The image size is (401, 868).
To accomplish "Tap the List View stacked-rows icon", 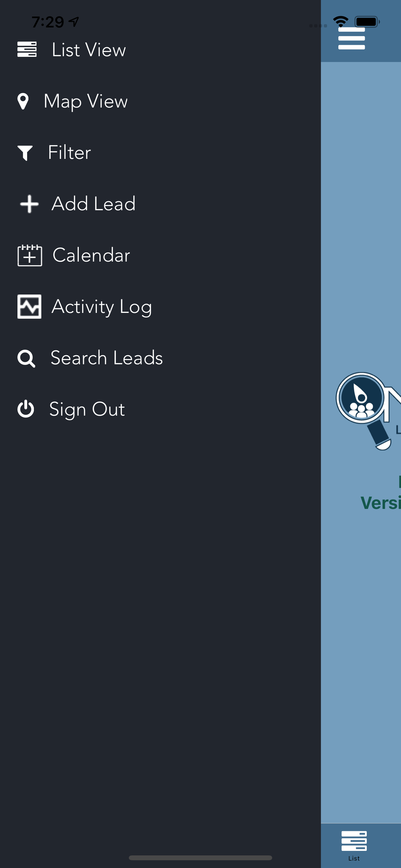I will click(27, 49).
